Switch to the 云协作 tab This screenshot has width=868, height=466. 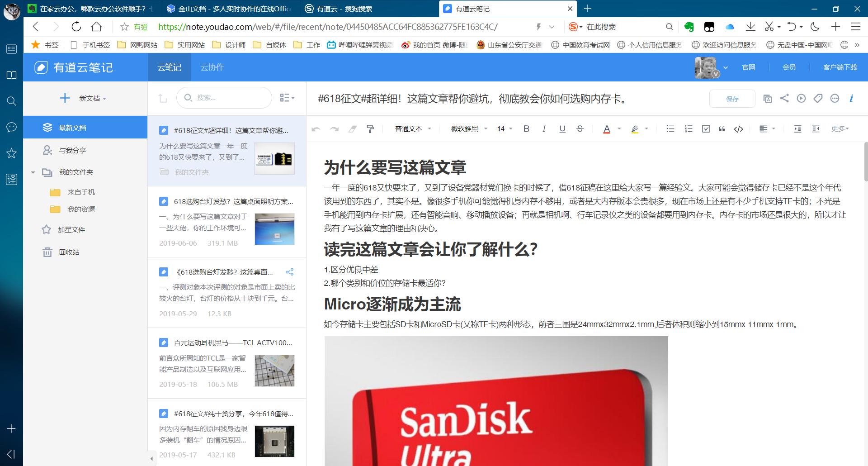coord(211,67)
